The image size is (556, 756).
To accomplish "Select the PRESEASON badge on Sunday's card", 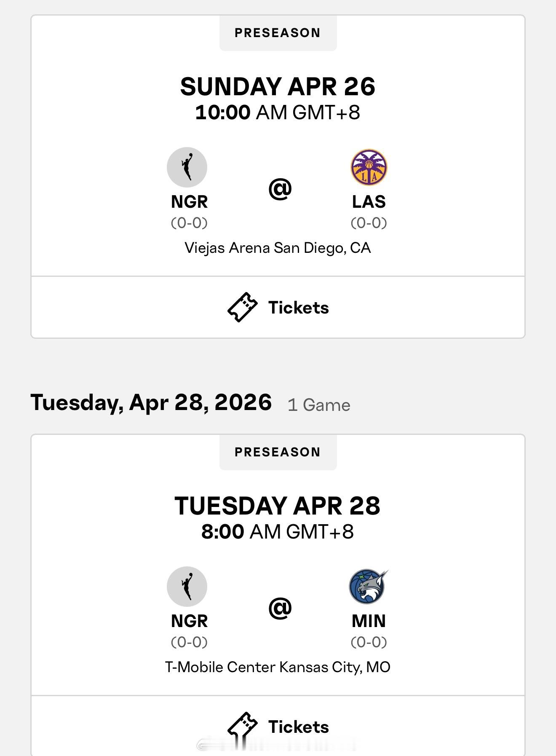I will pos(278,33).
